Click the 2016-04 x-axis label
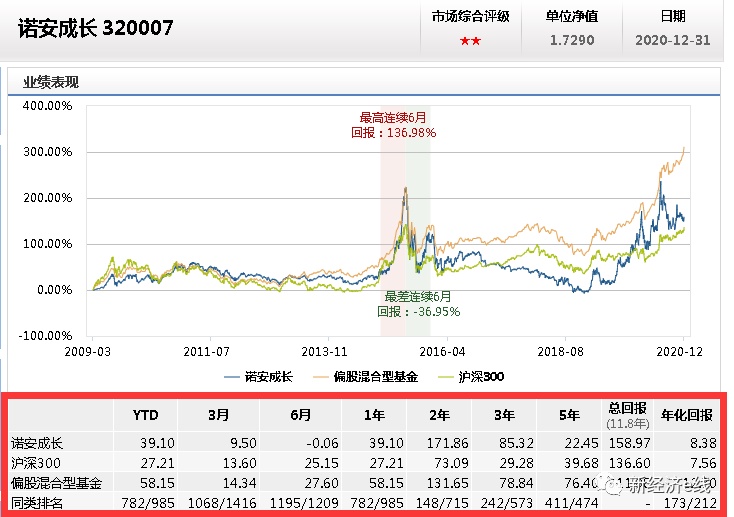The image size is (734, 517). 442,352
